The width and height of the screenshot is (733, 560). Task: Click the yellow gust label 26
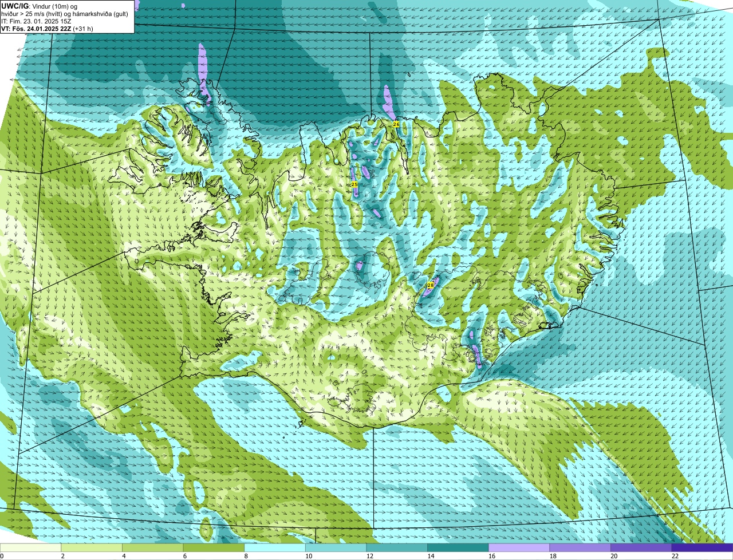point(396,124)
